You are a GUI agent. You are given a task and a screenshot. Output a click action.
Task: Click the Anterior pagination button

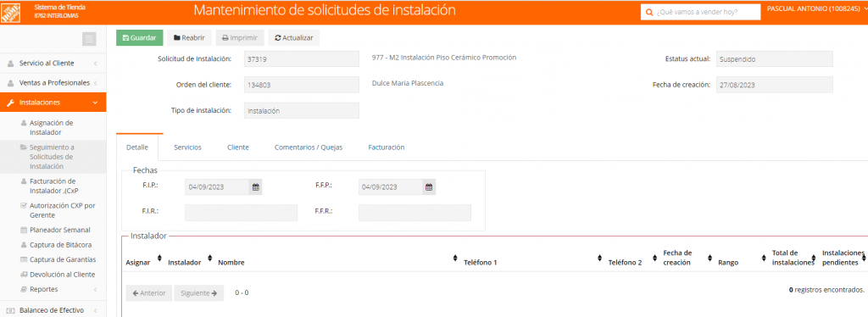149,293
